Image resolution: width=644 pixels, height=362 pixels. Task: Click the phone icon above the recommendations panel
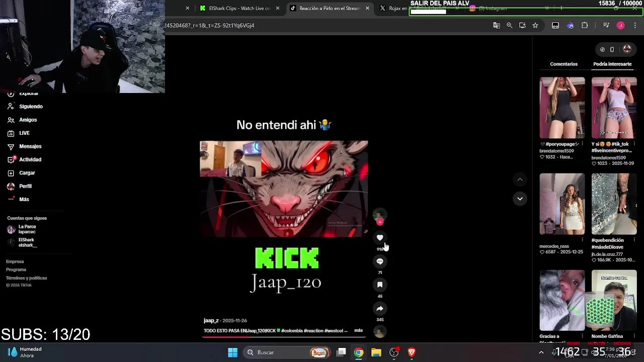[x=612, y=49]
